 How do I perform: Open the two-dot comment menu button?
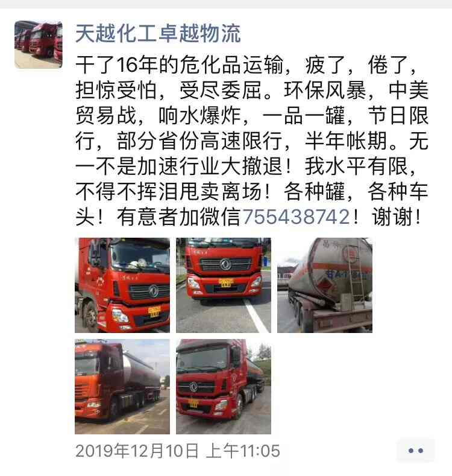pyautogui.click(x=416, y=451)
